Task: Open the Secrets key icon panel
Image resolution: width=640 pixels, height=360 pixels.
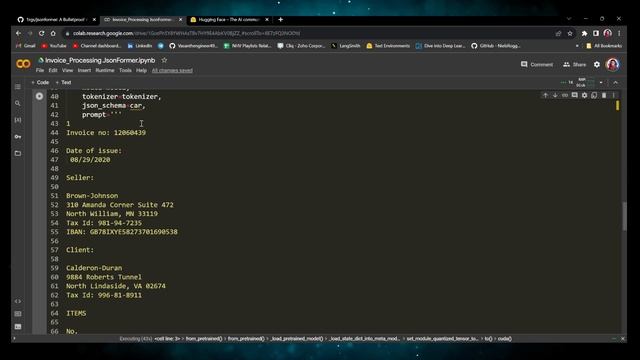Action: point(18,137)
